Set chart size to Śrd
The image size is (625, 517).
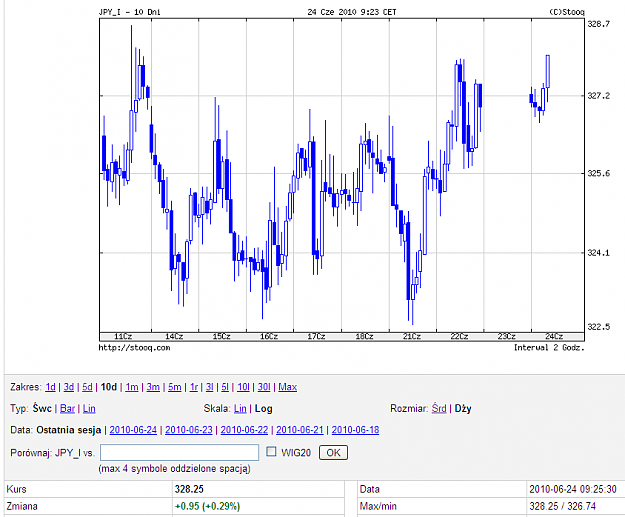click(439, 409)
